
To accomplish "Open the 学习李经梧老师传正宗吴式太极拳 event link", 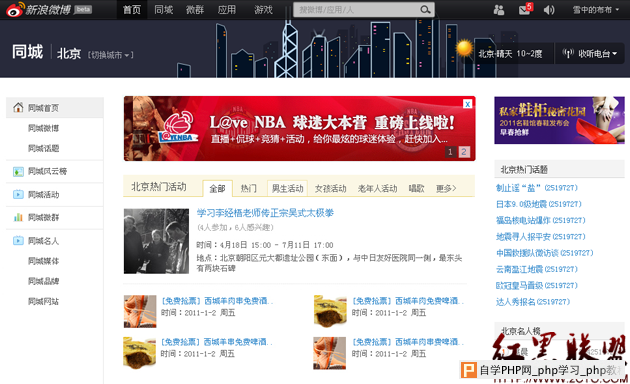I will (265, 212).
